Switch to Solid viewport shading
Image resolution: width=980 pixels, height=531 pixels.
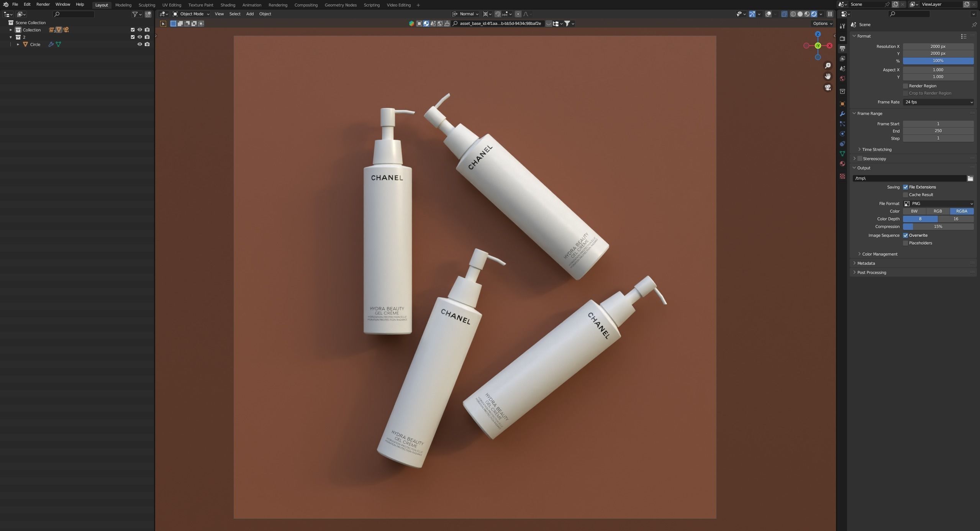(800, 14)
